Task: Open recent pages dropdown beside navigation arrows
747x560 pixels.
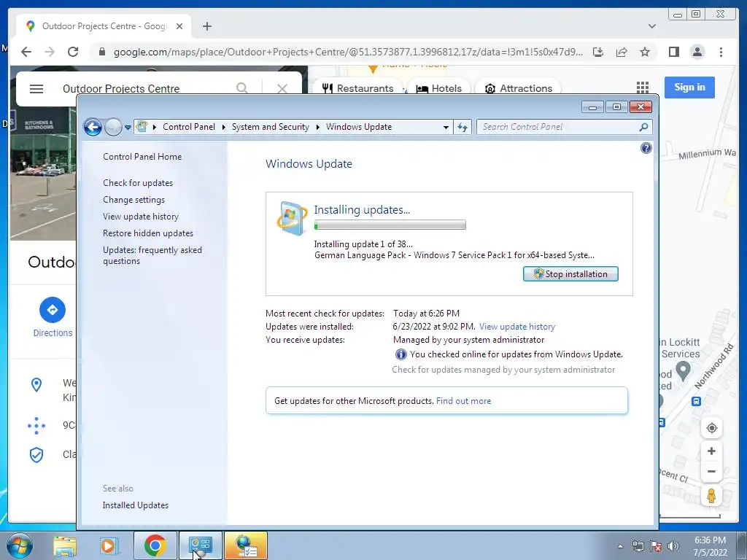Action: [x=128, y=128]
